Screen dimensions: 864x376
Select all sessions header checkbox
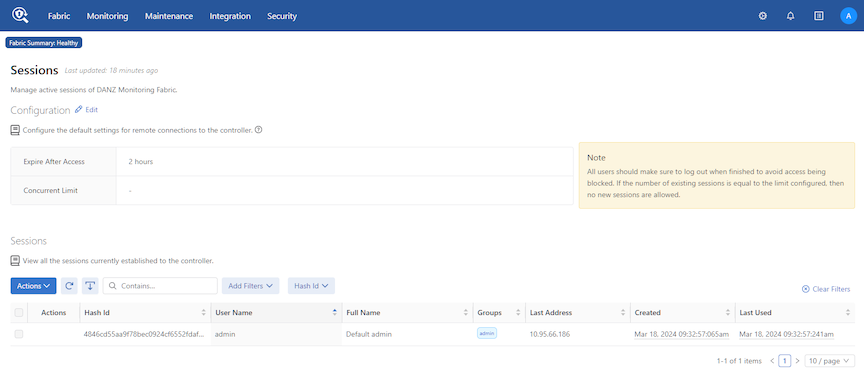tap(19, 313)
